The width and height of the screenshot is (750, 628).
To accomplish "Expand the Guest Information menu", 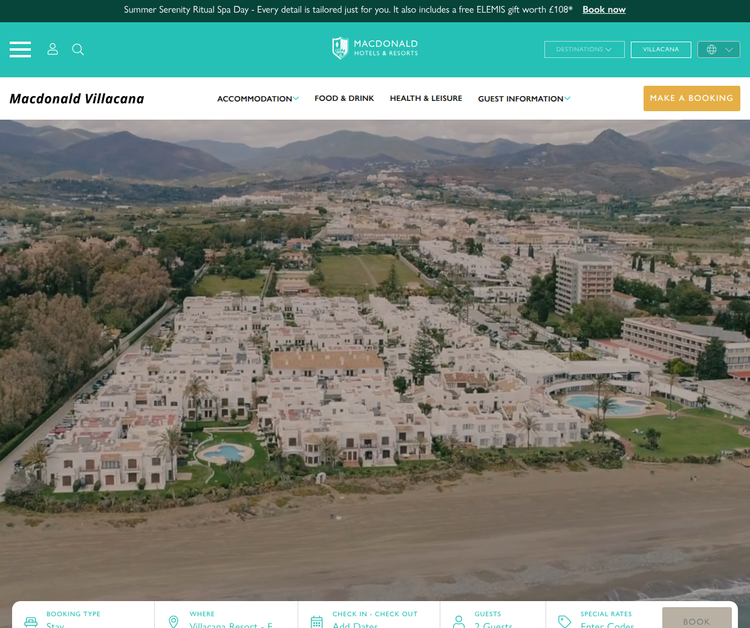I will click(524, 99).
